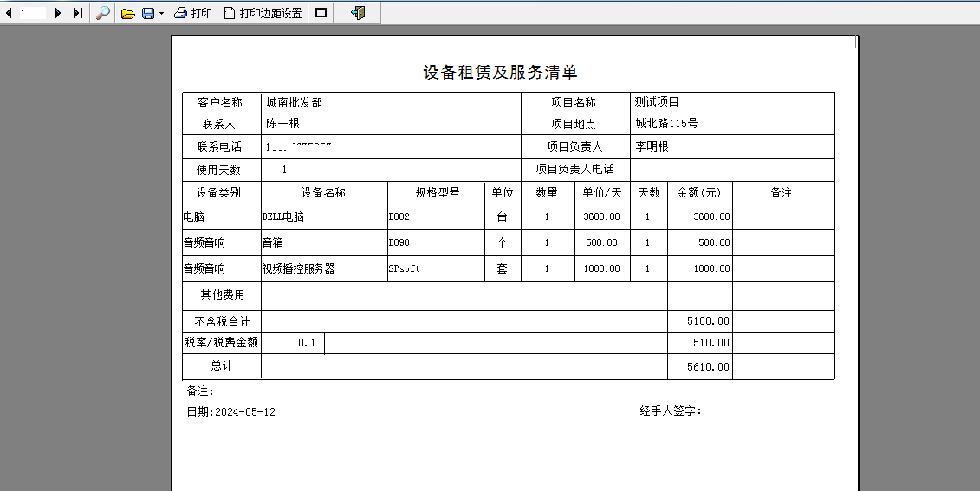Click the 经手人签字 label

[671, 410]
